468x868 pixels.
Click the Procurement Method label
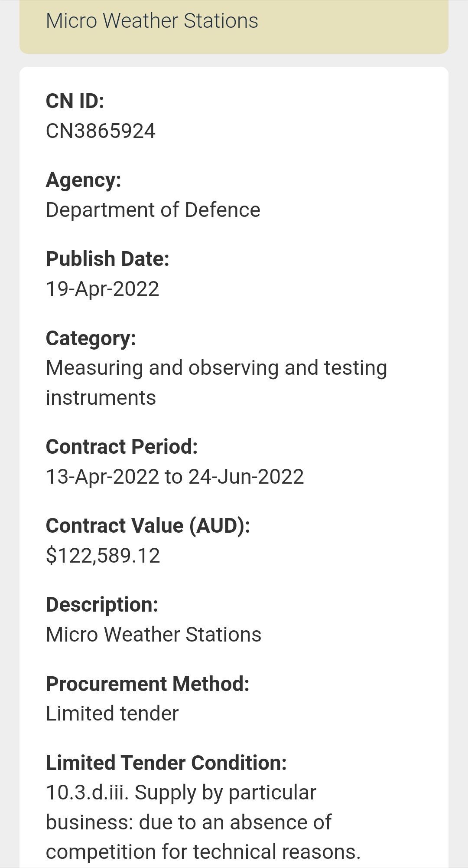point(147,684)
